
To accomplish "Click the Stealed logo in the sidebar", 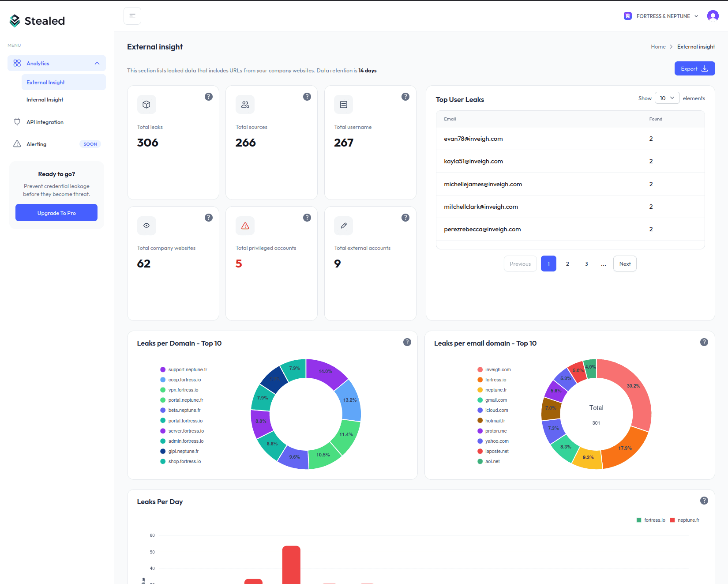I will tap(37, 20).
